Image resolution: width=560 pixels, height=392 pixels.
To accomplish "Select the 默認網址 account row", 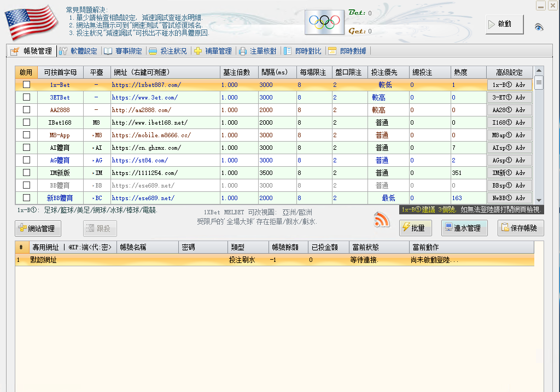I will click(275, 260).
